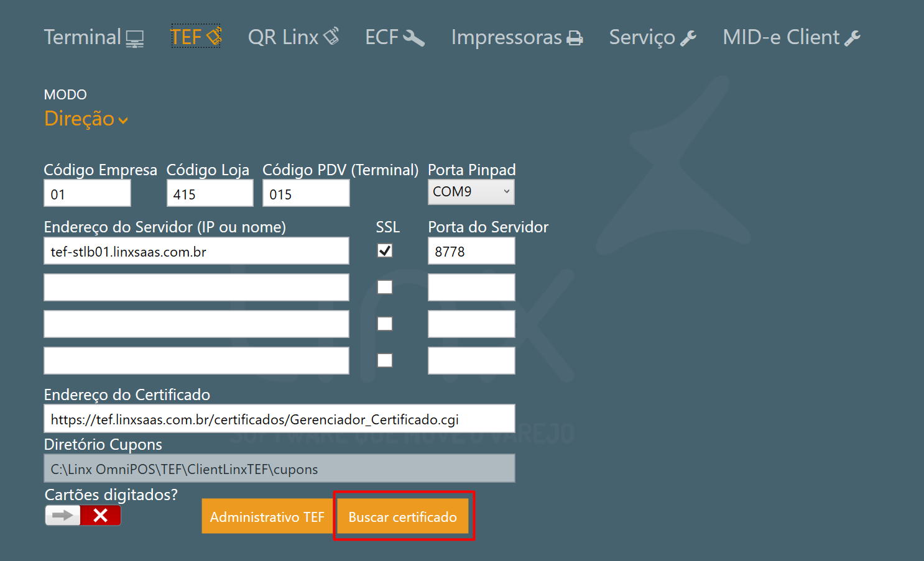Click the Diretório Cupons path field

coord(279,468)
